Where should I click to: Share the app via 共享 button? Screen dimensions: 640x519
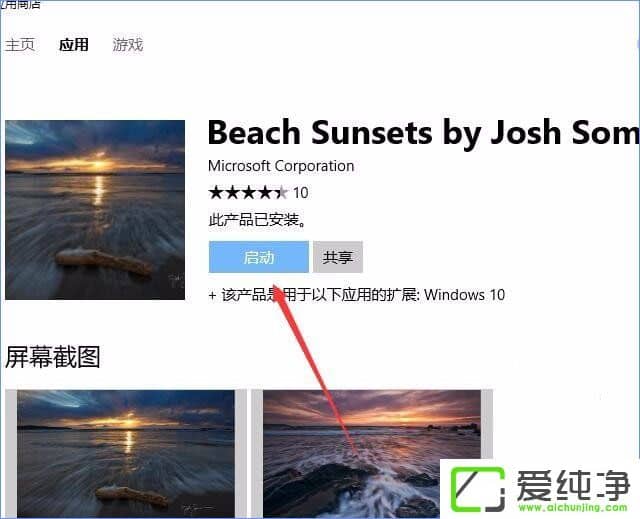338,257
